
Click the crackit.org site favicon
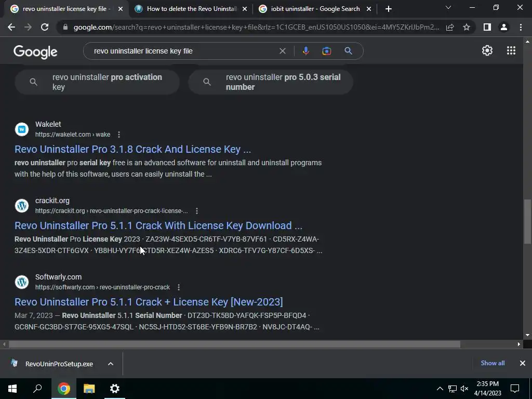coord(22,206)
